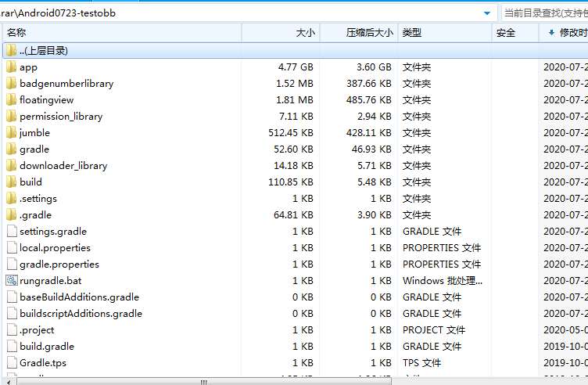The width and height of the screenshot is (588, 385).
Task: Select the settings.gradle file icon
Action: 11,231
